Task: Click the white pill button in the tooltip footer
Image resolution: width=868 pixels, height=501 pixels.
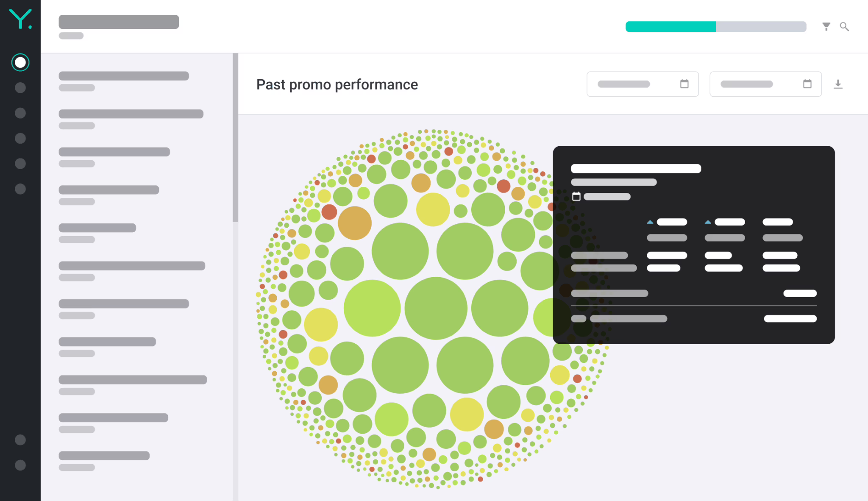Action: [790, 318]
